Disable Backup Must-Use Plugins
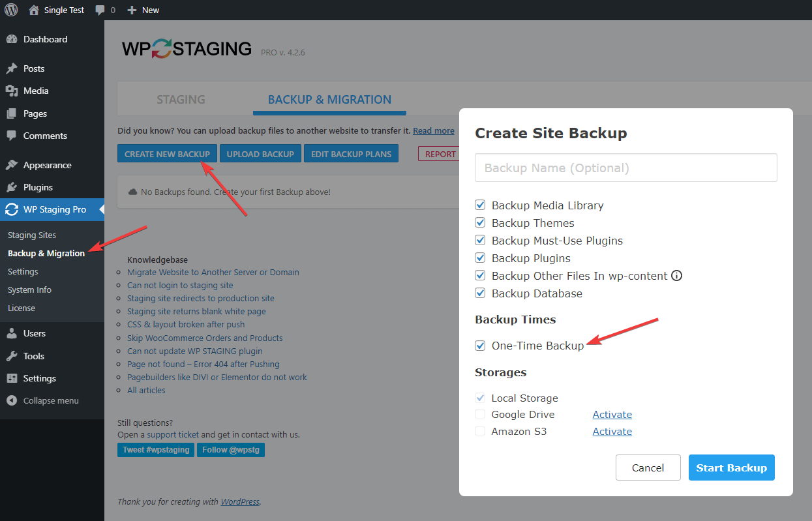Screen dimensions: 812x521 point(480,241)
